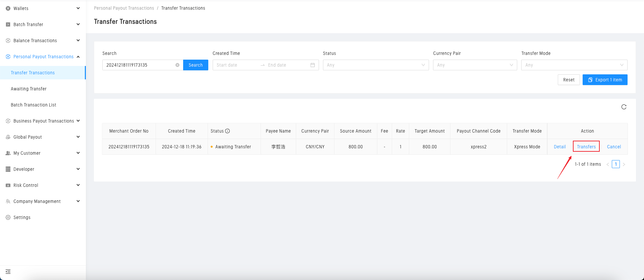This screenshot has width=644, height=280.
Task: Click the Settings gear icon in sidebar
Action: point(8,217)
